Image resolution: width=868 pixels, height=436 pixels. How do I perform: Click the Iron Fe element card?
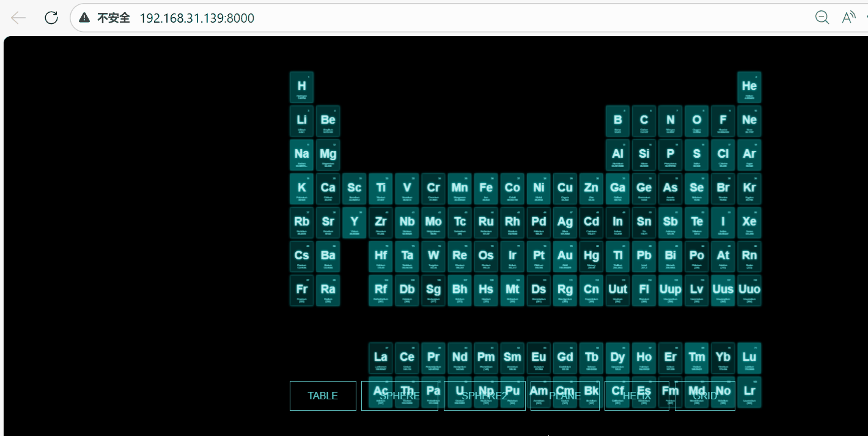(x=486, y=189)
